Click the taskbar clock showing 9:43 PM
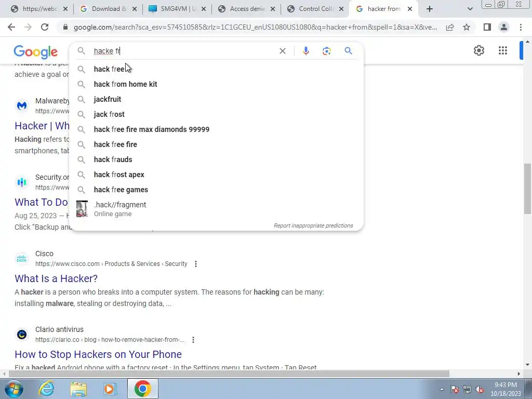Screen dimensions: 532x399 coord(506,389)
